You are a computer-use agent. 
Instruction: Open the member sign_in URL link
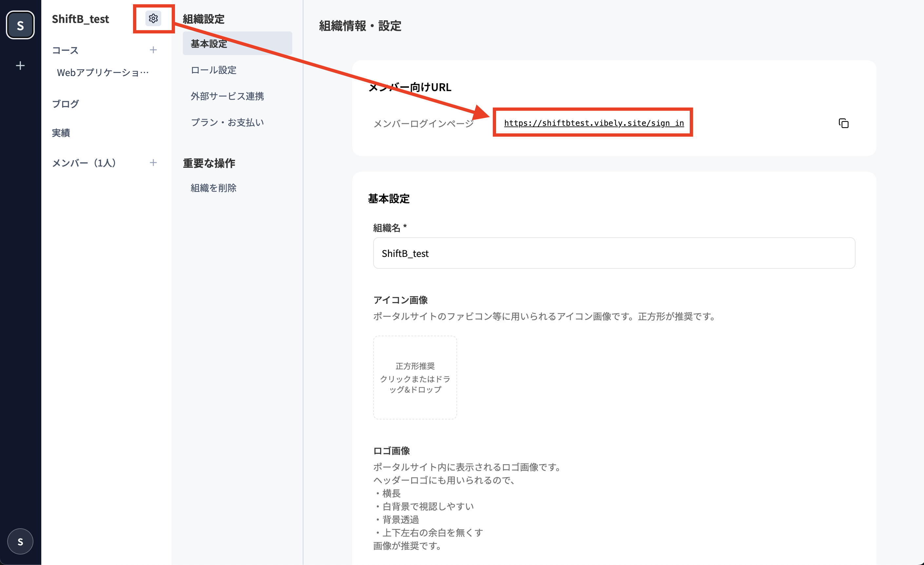tap(594, 123)
